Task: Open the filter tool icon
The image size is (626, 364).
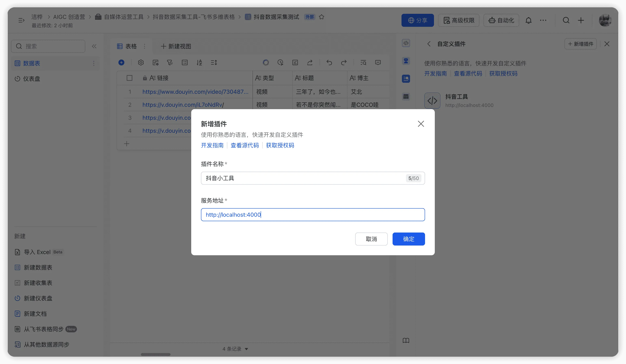Action: 170,62
